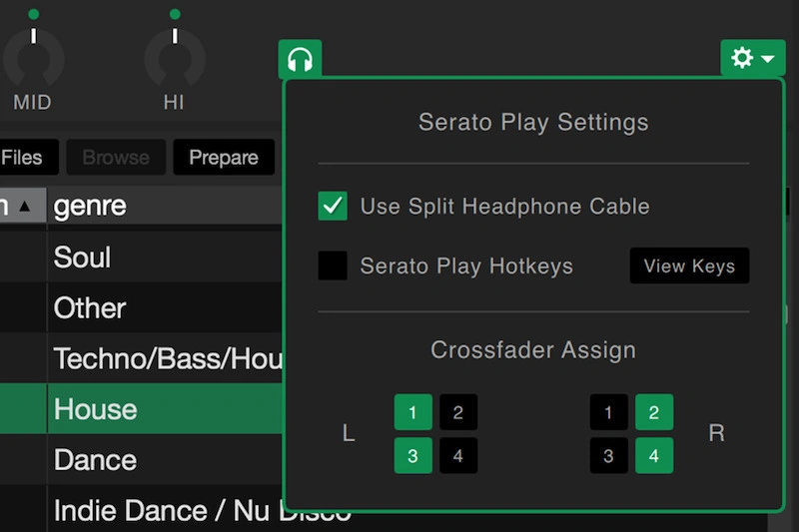The width and height of the screenshot is (799, 532).
Task: Select the Techno/Bass/House genre row
Action: coord(141,358)
